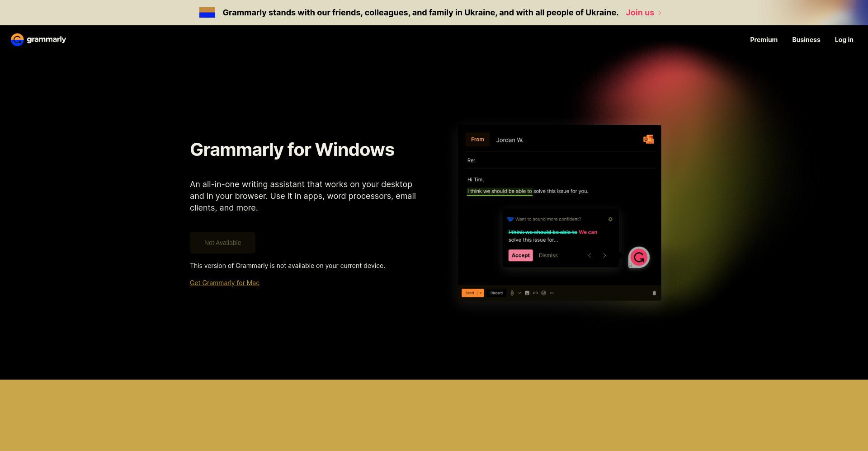This screenshot has height=451, width=868.
Task: Click the Outlook icon in email mockup
Action: 648,140
